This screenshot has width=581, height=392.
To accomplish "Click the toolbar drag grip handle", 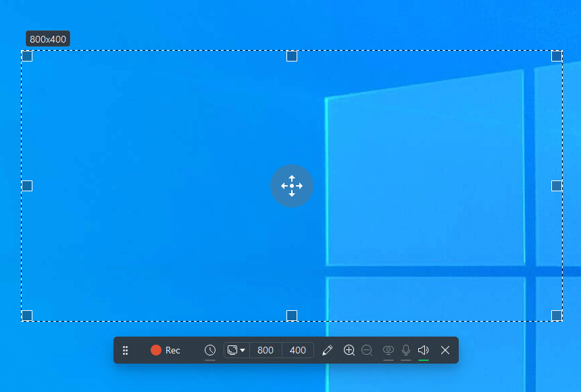I will coord(125,350).
